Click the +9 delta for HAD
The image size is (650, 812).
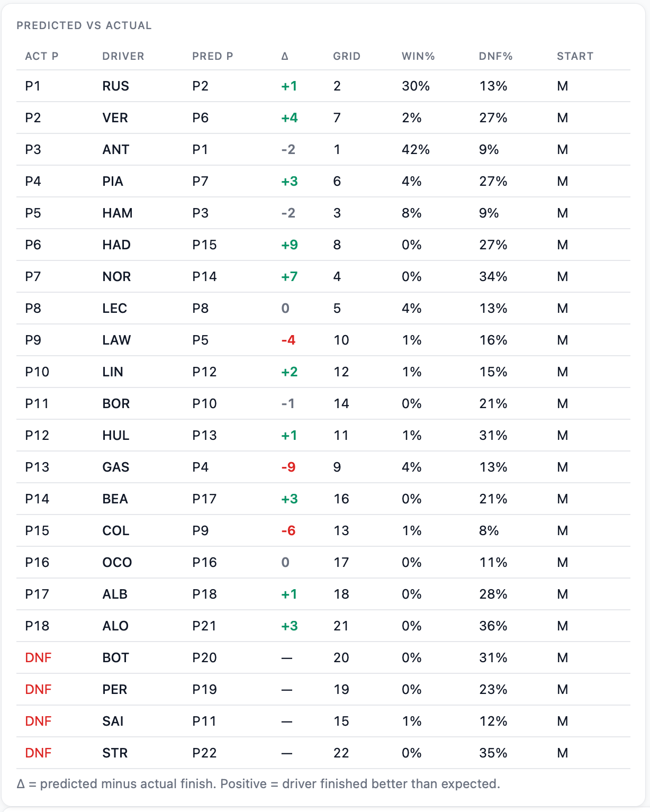(290, 245)
